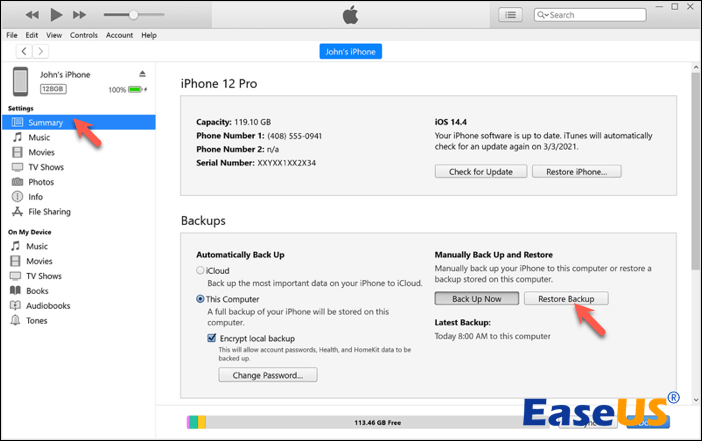
Task: Start playback with the play button
Action: point(56,15)
